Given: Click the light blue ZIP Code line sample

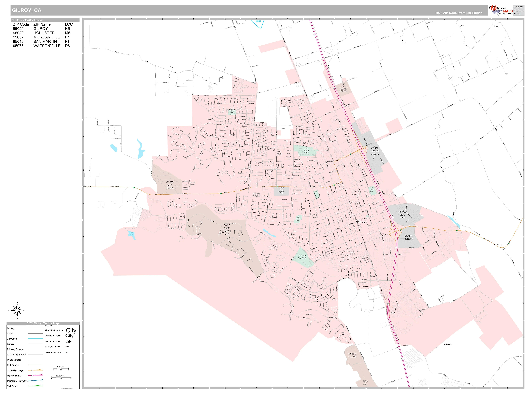Looking at the screenshot, I should [x=35, y=339].
